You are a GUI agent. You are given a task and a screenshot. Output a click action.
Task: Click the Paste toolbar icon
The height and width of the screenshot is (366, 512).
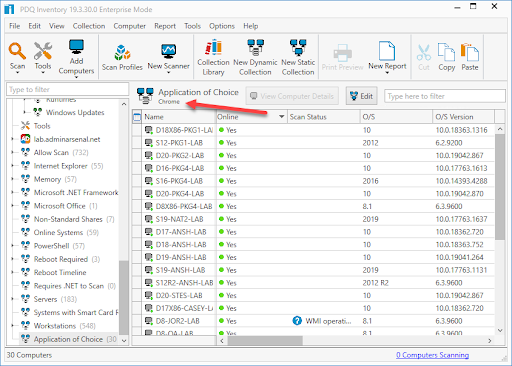[470, 52]
